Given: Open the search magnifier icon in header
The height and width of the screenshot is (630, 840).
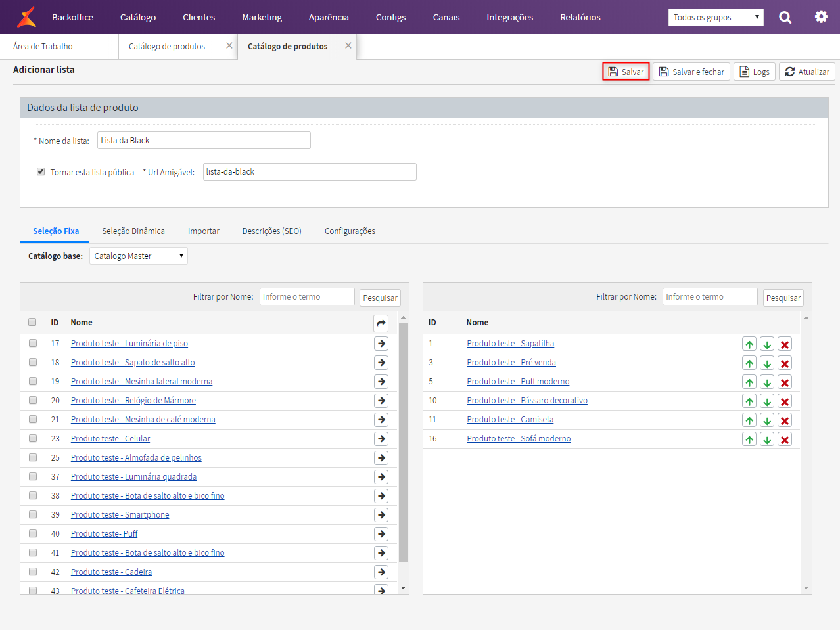Looking at the screenshot, I should 785,17.
